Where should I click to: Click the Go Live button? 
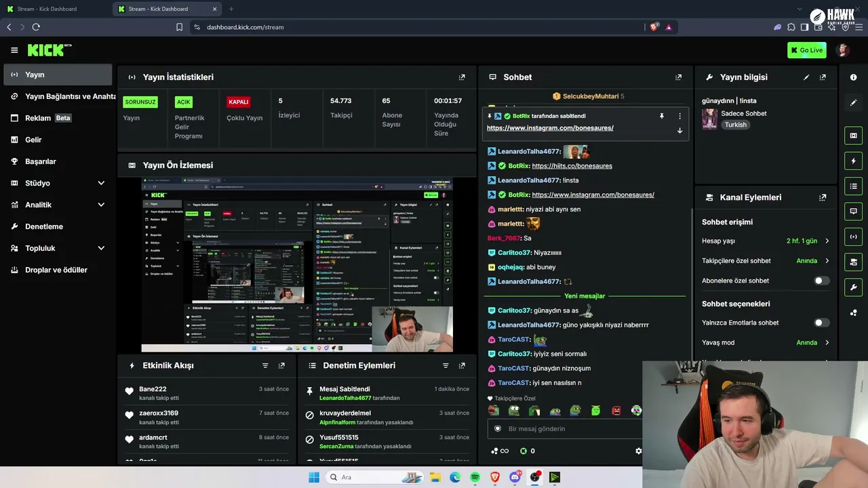point(806,50)
